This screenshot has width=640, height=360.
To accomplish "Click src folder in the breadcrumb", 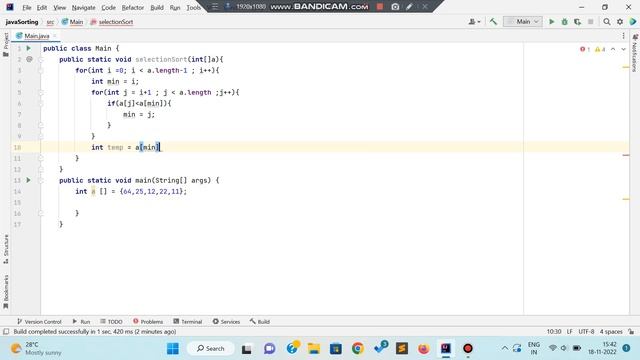I will (x=50, y=22).
